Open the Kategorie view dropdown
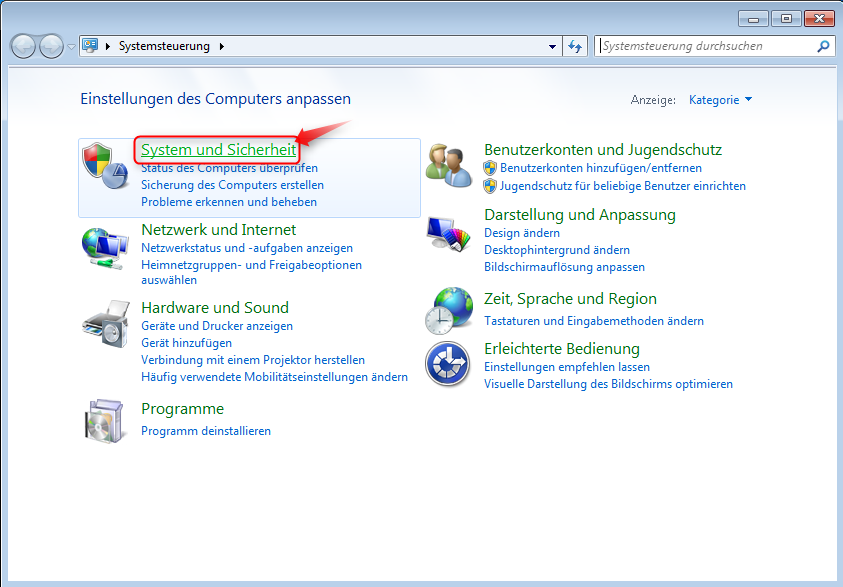Viewport: 843px width, 587px height. pos(717,99)
